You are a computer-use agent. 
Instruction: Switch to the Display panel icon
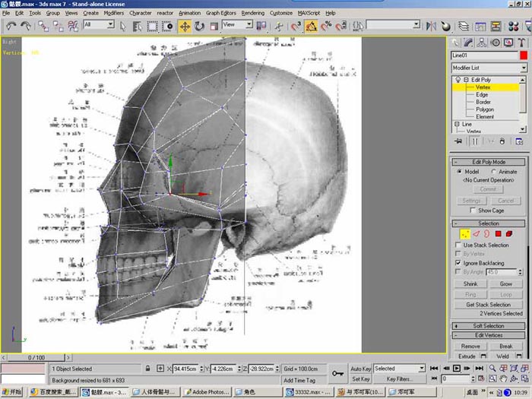508,43
